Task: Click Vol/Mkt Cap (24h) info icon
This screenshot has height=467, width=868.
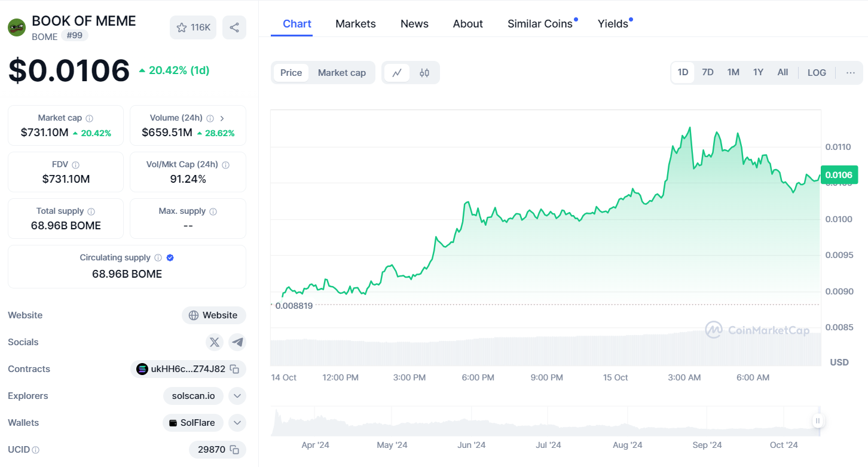Action: click(x=225, y=165)
